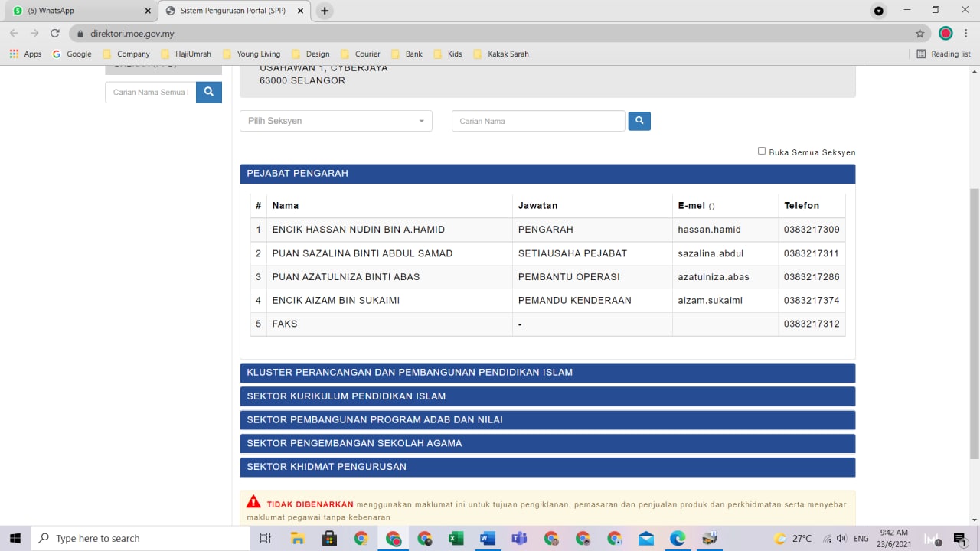
Task: Open the Pilih Seksyen dropdown
Action: click(335, 121)
